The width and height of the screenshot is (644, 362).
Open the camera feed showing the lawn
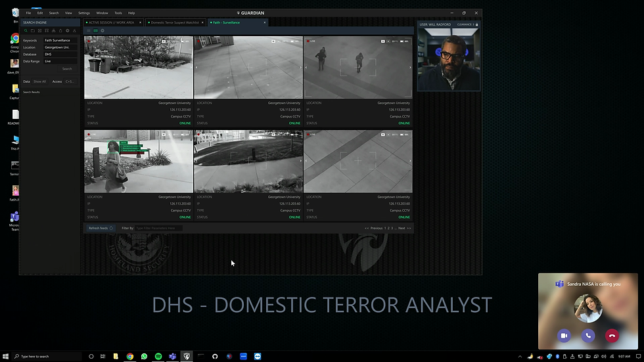point(248,162)
